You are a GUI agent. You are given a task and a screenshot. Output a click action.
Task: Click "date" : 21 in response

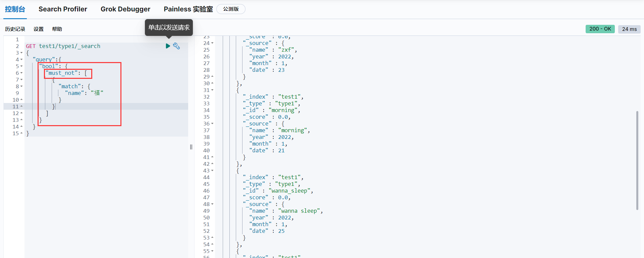[x=267, y=151]
